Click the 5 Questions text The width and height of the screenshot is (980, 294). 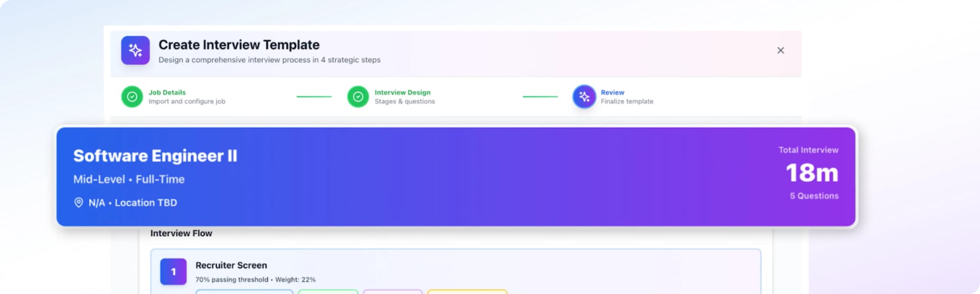(x=814, y=196)
